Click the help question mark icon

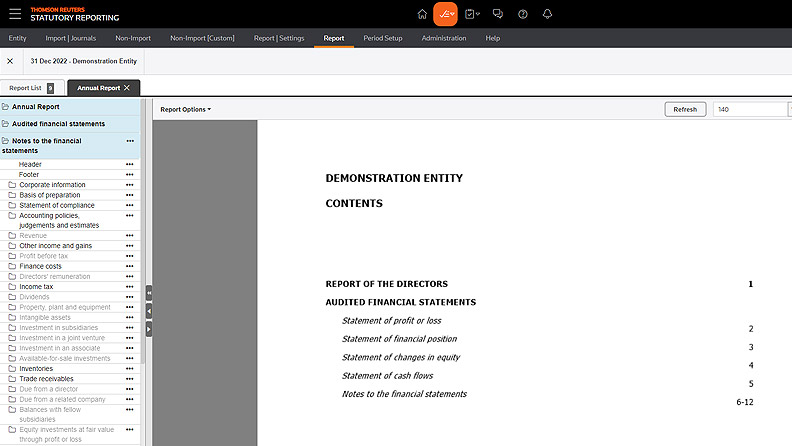tap(522, 14)
